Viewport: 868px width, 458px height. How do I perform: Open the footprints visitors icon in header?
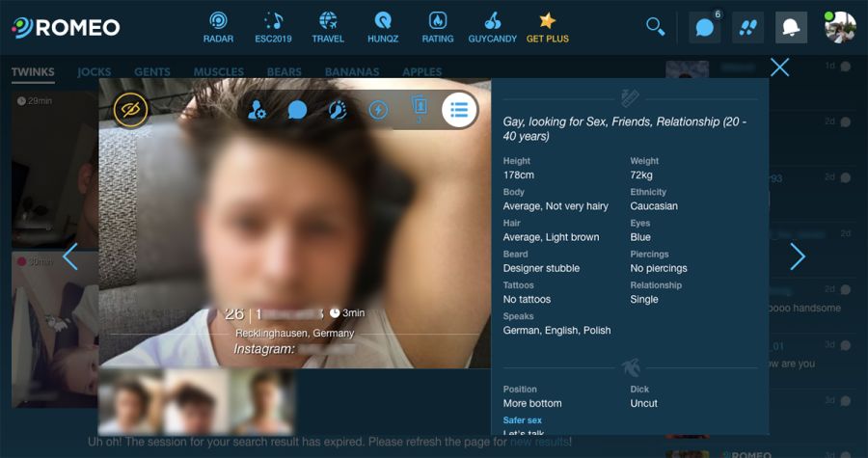(748, 27)
